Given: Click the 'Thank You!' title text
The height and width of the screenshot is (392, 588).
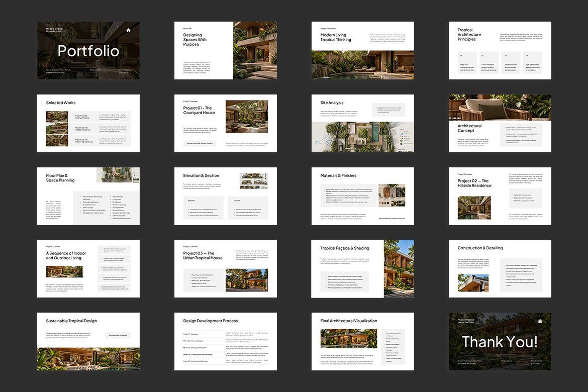Looking at the screenshot, I should point(500,342).
